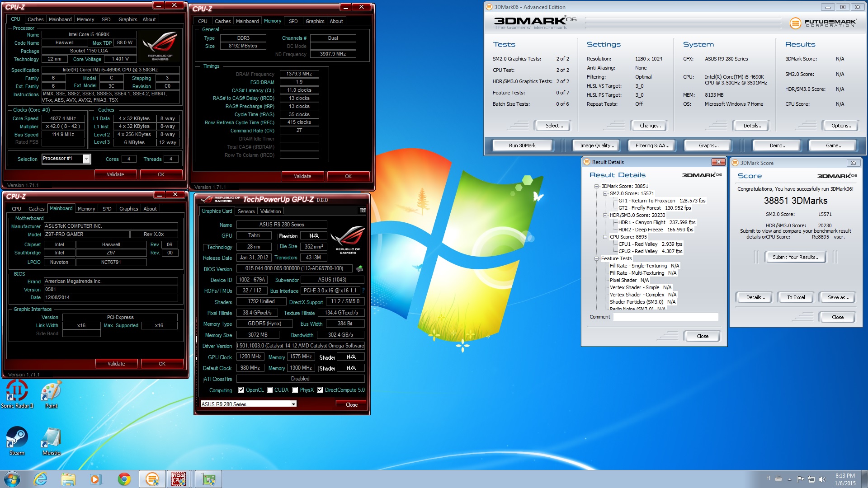Click the To Excel button

point(796,297)
